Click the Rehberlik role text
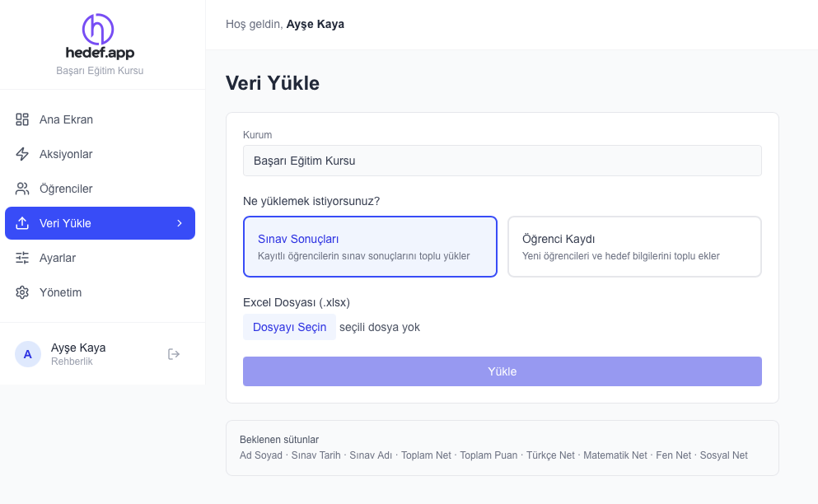Viewport: 818px width, 504px height. (72, 361)
